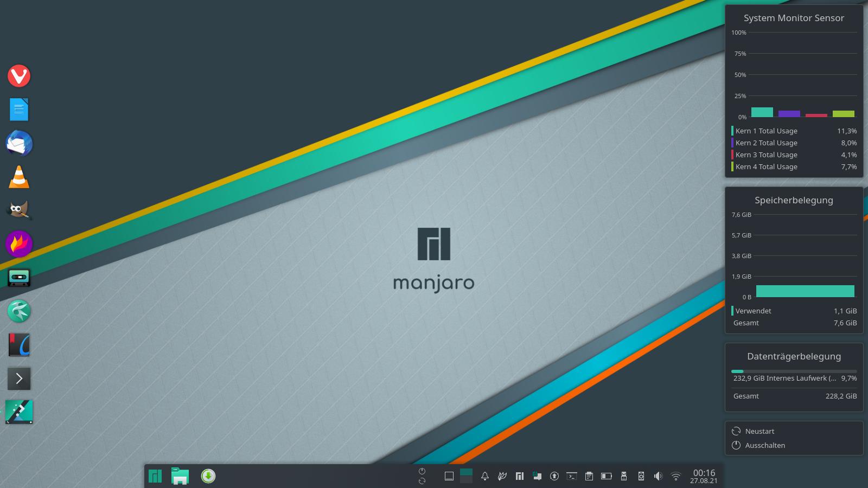Click the 'System Monitor Sensor' title

794,18
